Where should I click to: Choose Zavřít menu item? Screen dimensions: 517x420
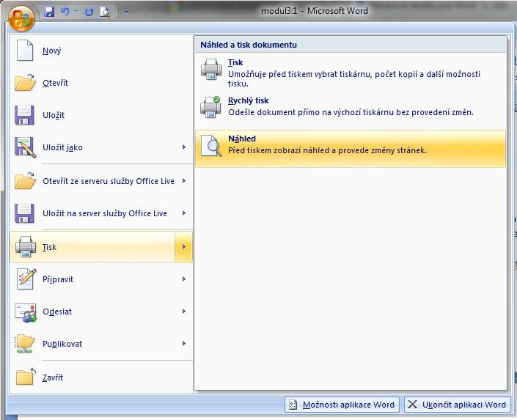pos(101,377)
